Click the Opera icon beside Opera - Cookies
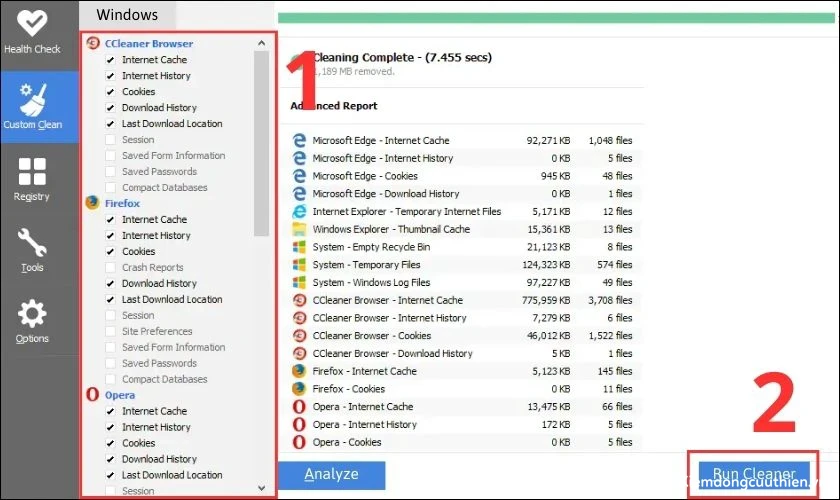 [x=299, y=442]
